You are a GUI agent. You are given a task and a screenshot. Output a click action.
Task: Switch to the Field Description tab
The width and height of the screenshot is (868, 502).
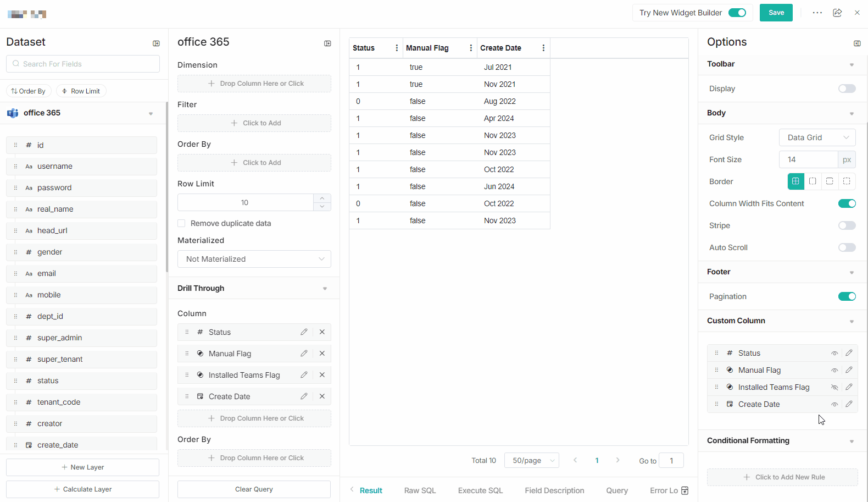(x=554, y=490)
